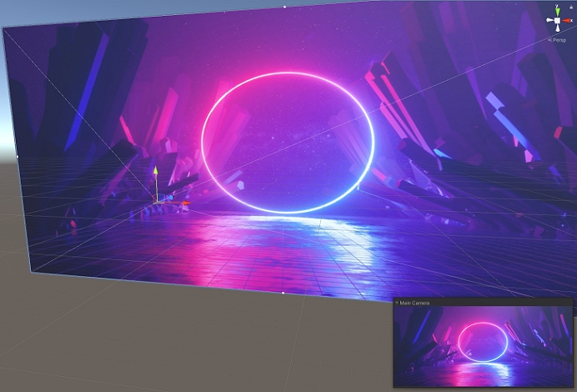Image resolution: width=577 pixels, height=392 pixels.
Task: Click the white bottom cone of the orientation gizmo
Action: coord(556,29)
